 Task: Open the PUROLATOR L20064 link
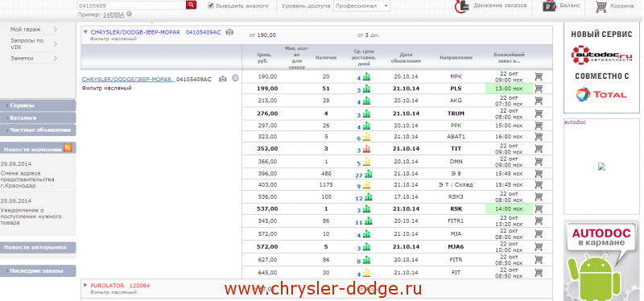point(120,286)
